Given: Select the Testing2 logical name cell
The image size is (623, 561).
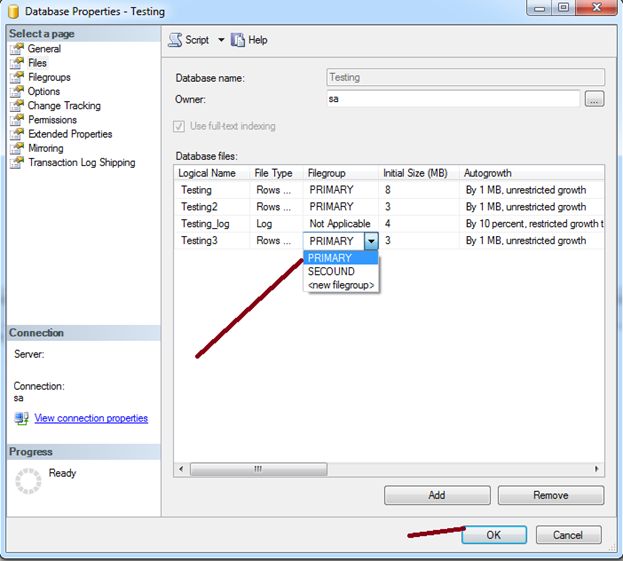Looking at the screenshot, I should 212,207.
